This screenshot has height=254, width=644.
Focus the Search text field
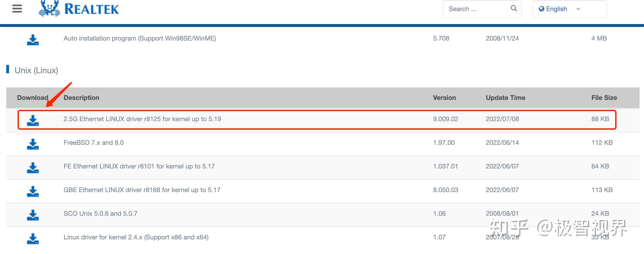coord(475,9)
